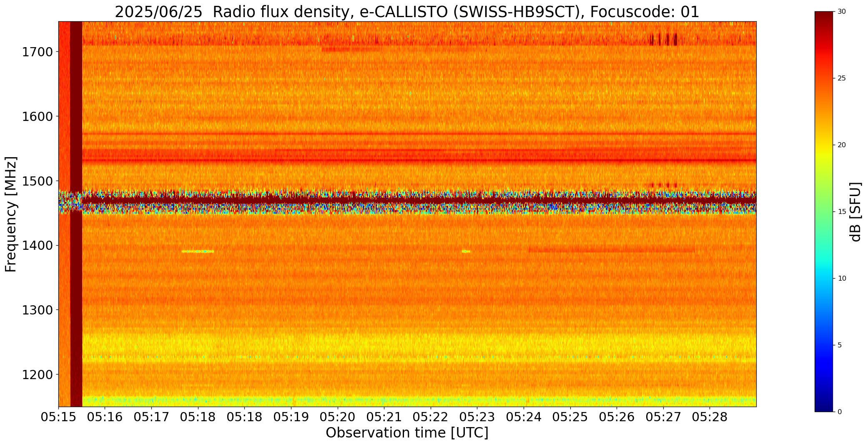The image size is (868, 445).
Task: Click the 05:25 time tick label
Action: 570,417
